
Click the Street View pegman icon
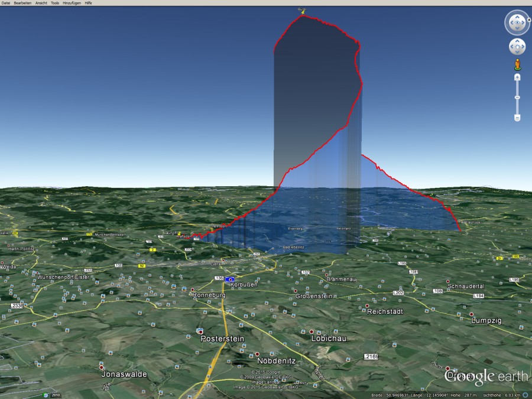(518, 64)
